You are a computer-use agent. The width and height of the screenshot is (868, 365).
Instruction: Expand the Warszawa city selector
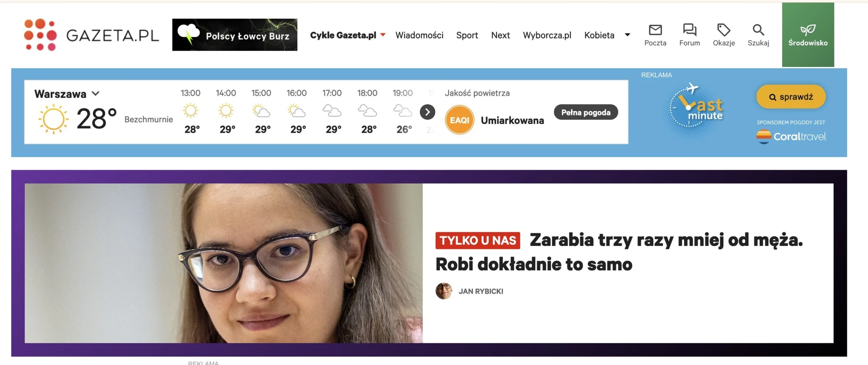click(x=67, y=94)
